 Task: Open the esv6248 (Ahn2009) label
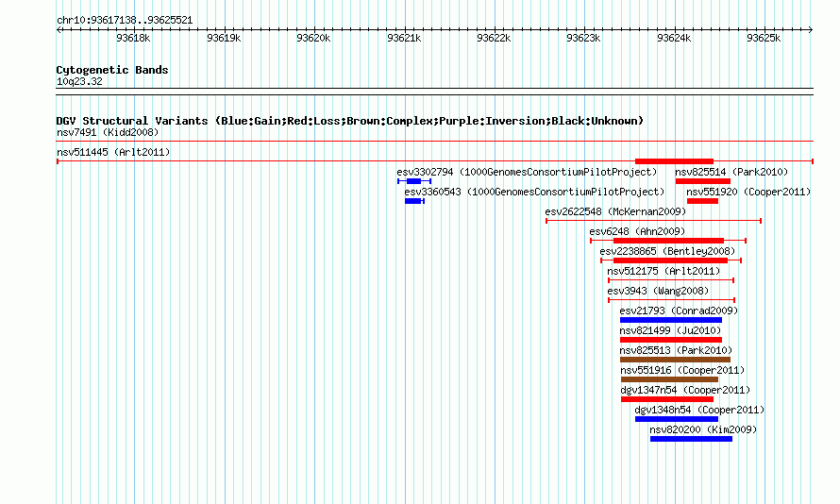coord(637,231)
